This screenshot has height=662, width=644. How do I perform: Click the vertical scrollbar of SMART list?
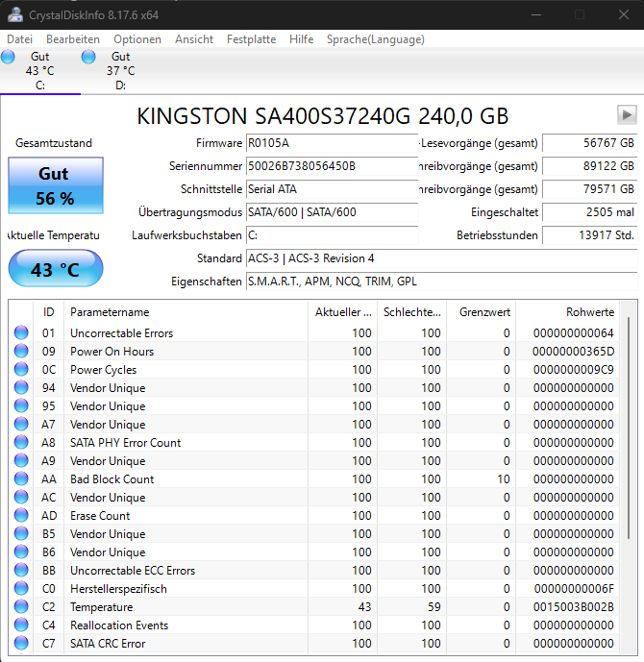click(629, 428)
